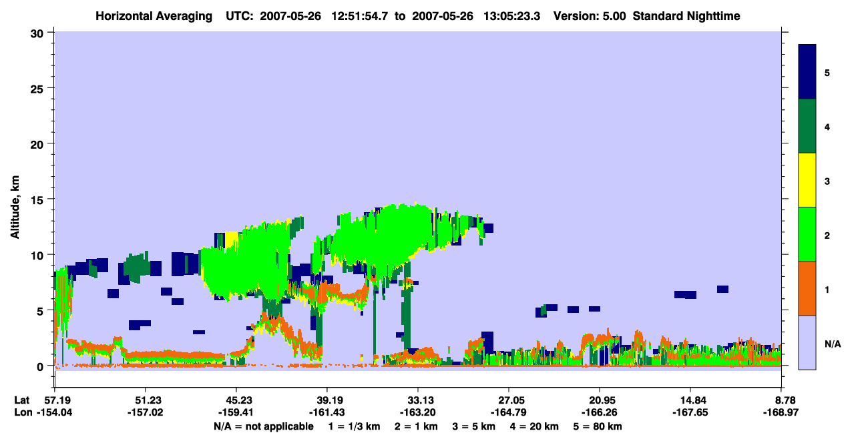Screen dimensions: 868x445
Task: Click the latitude value '51.23'
Action: click(x=146, y=400)
